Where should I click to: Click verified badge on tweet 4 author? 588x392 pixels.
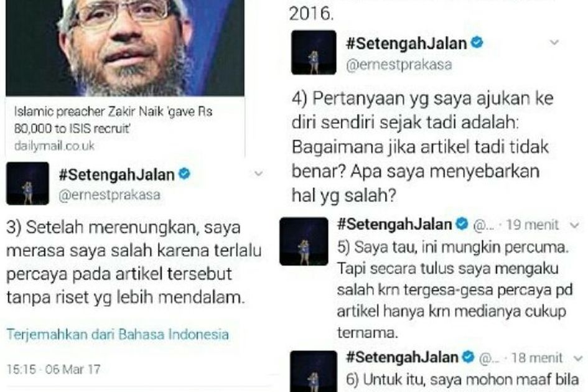coord(477,42)
